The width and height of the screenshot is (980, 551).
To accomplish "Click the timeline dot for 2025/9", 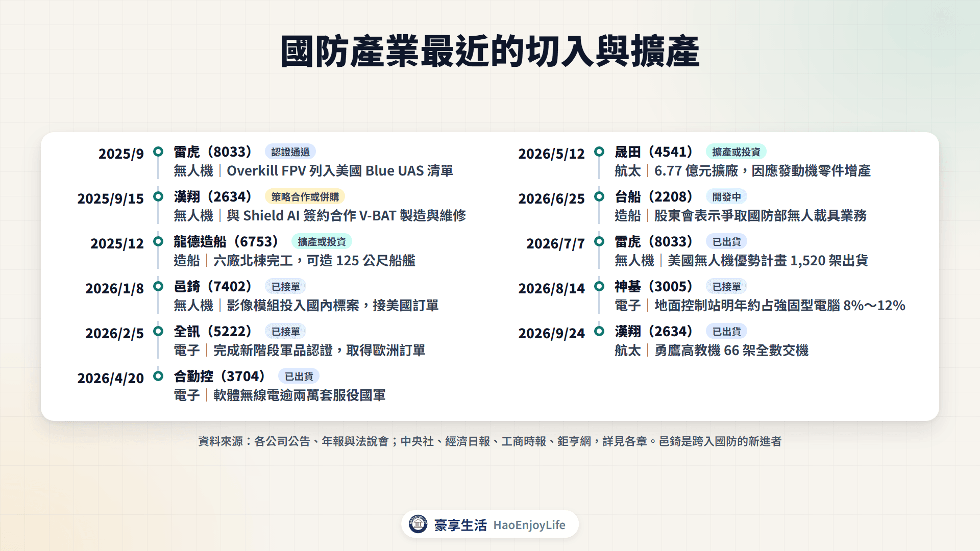I will [x=158, y=152].
